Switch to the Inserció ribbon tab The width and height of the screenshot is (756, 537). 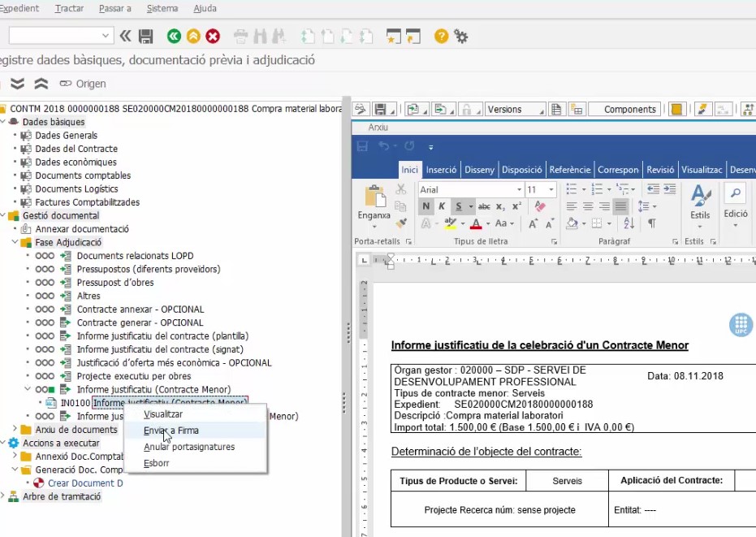pos(441,170)
